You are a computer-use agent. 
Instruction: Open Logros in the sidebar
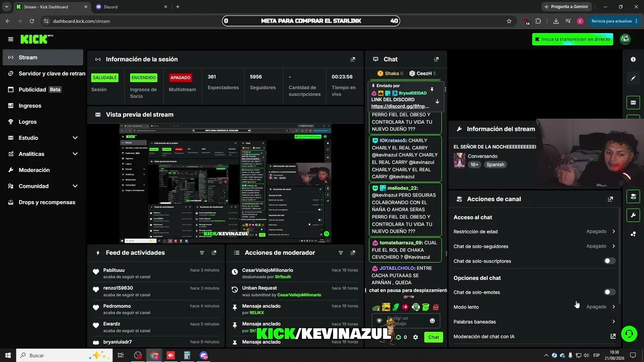coord(43,122)
